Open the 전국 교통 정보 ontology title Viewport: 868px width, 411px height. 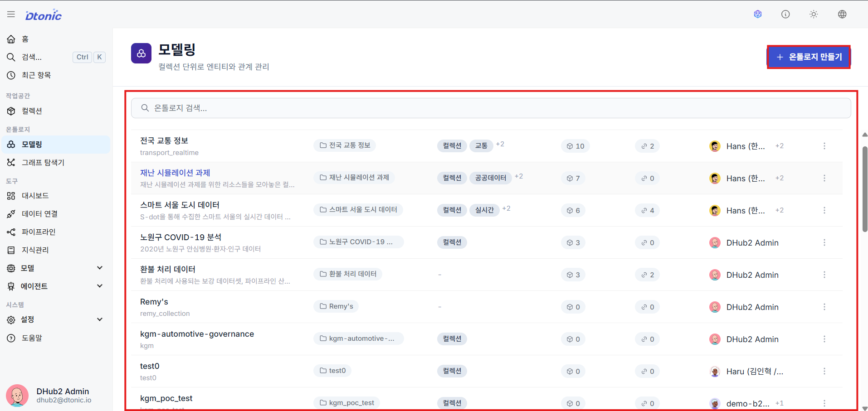(x=164, y=141)
